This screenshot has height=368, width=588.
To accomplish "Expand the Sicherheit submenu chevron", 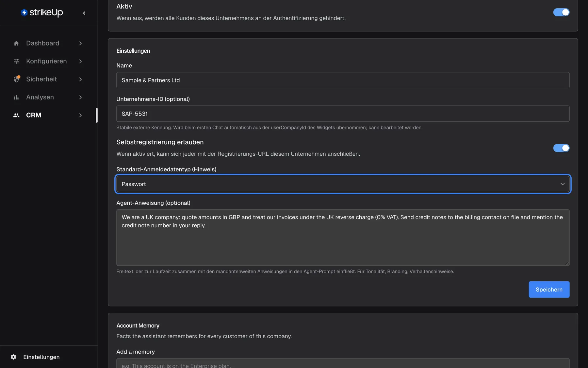I will (80, 79).
